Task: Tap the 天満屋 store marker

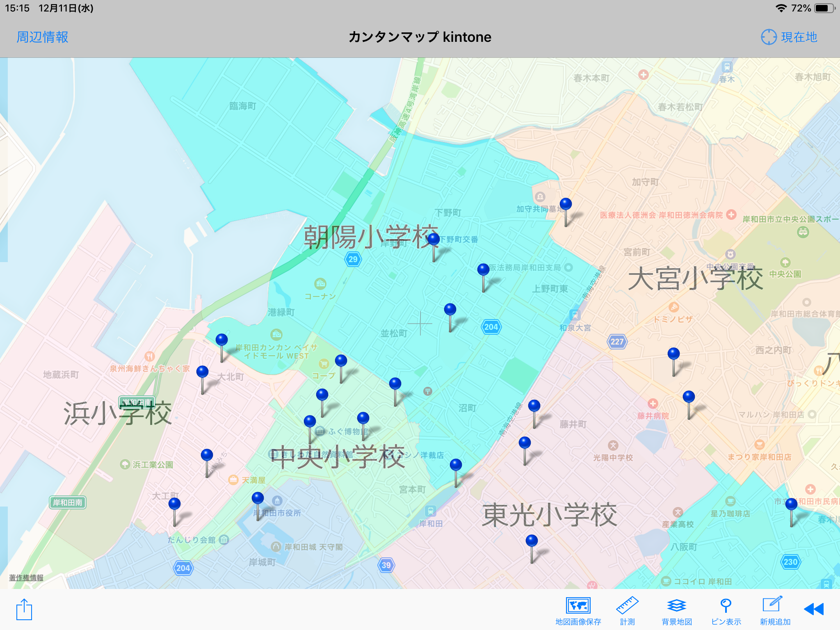Action: click(x=233, y=479)
